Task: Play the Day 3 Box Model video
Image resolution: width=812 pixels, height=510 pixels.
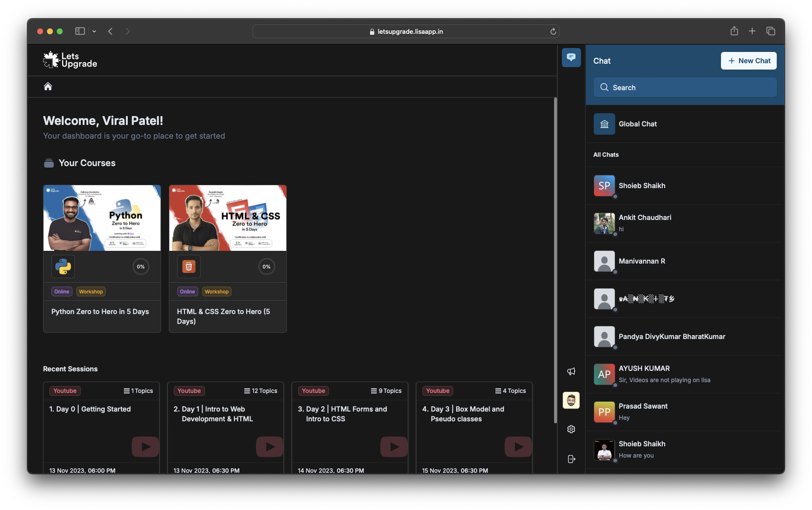Action: tap(518, 446)
